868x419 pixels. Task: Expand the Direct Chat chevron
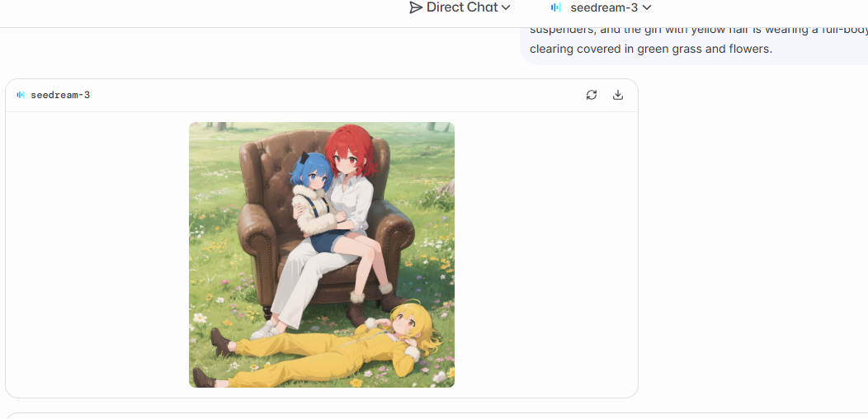click(x=506, y=7)
